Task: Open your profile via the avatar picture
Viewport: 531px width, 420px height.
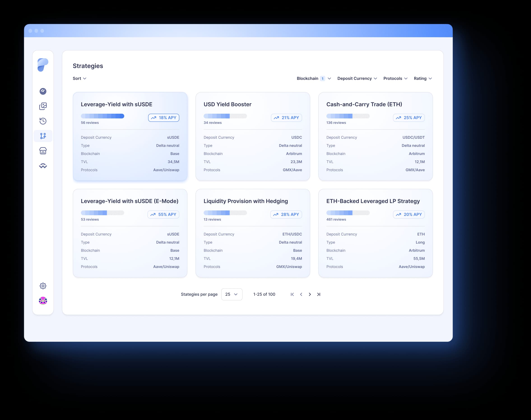Action: (43, 301)
